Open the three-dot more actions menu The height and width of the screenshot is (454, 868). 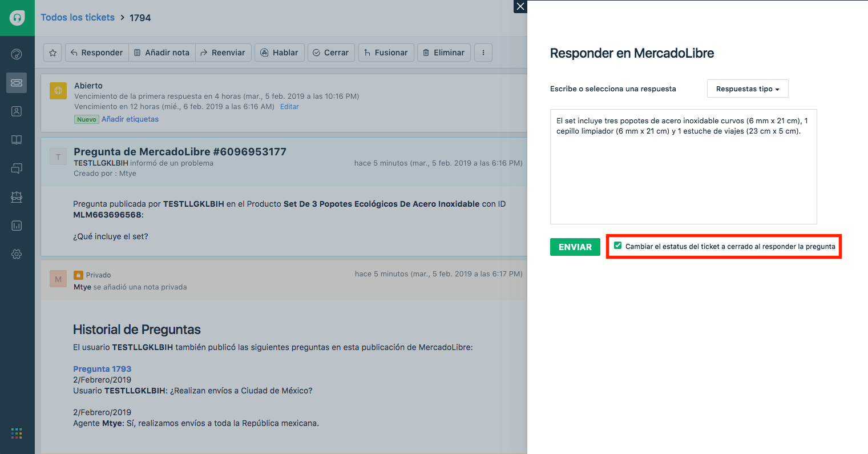point(483,53)
